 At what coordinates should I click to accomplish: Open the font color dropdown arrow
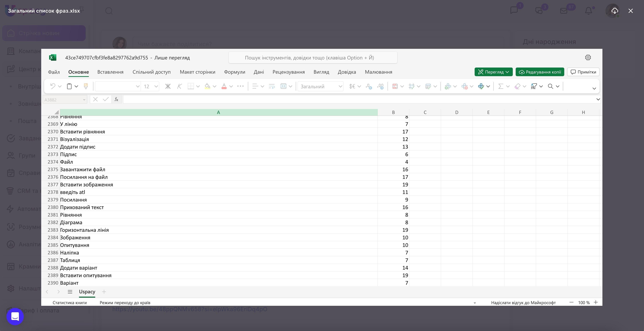[x=231, y=86]
